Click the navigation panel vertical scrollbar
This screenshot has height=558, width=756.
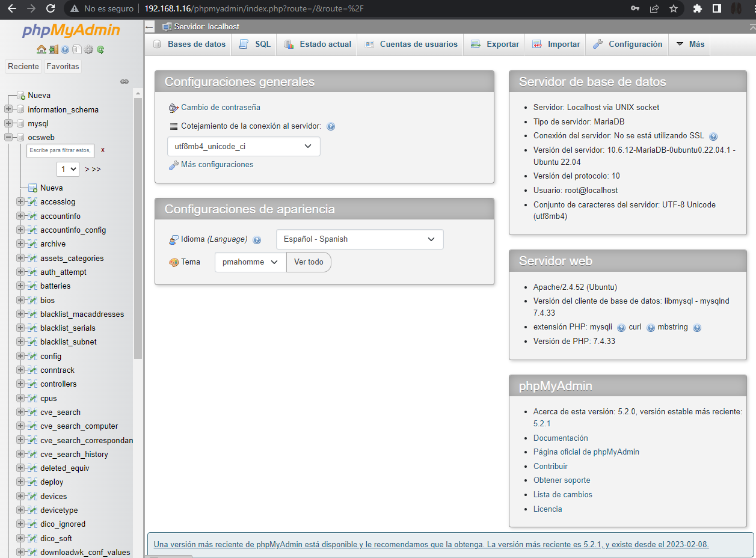point(138,228)
